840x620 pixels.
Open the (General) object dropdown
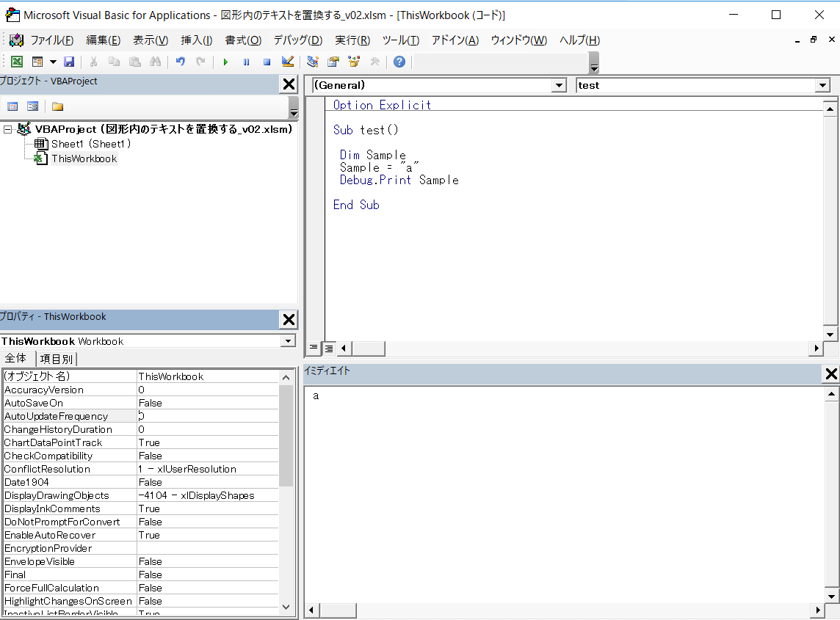pyautogui.click(x=559, y=85)
